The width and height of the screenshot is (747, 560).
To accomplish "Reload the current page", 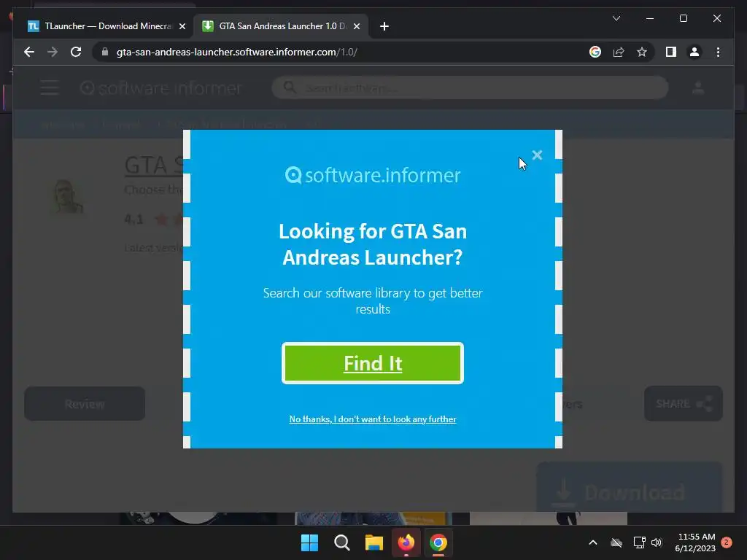I will [76, 52].
